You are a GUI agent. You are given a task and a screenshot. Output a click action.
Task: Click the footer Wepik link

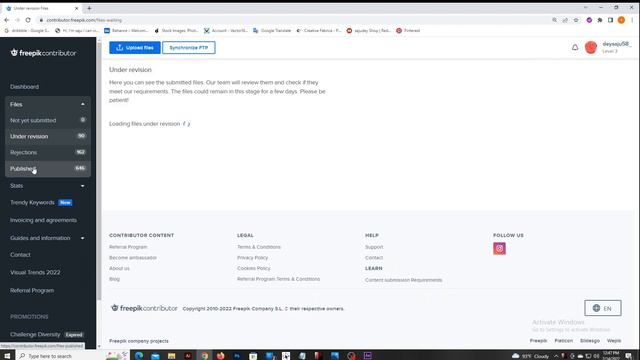coord(614,340)
